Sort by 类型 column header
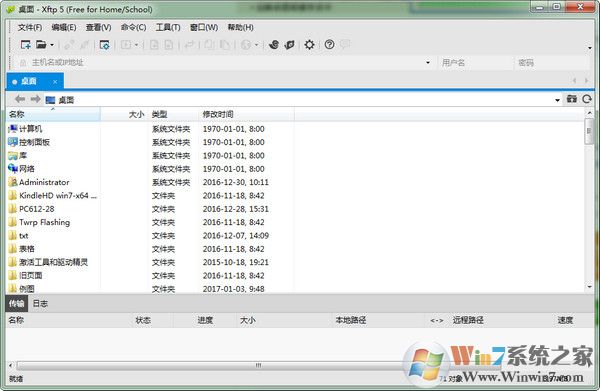This screenshot has height=391, width=600. [174, 114]
